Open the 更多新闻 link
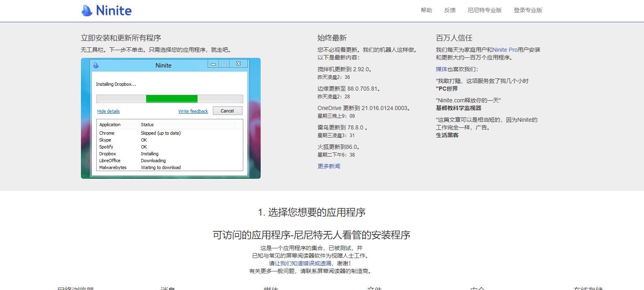The width and height of the screenshot is (644, 290). click(329, 166)
